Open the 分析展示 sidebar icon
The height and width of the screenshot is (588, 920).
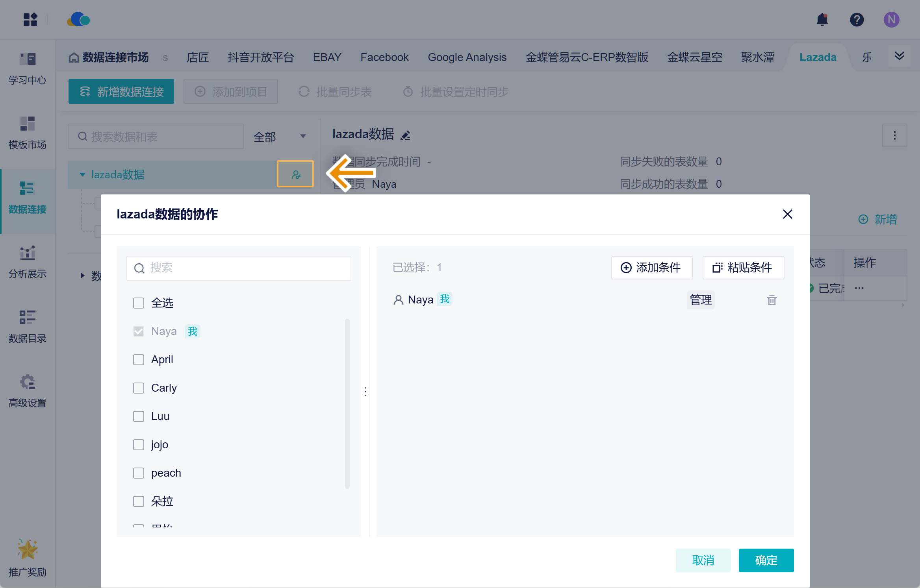click(x=27, y=253)
